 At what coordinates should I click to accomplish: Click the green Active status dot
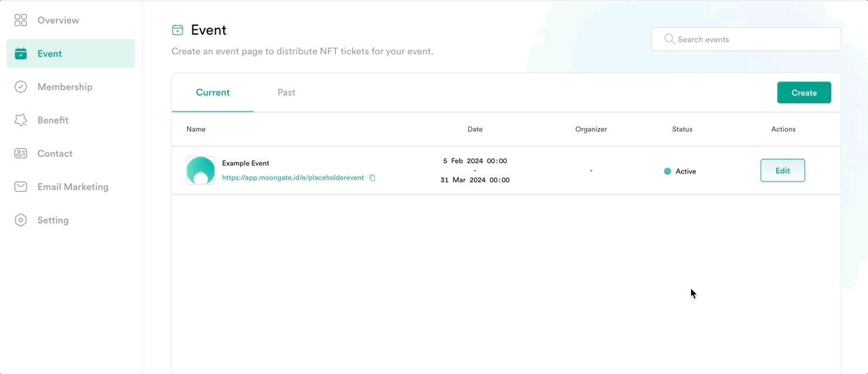[667, 171]
